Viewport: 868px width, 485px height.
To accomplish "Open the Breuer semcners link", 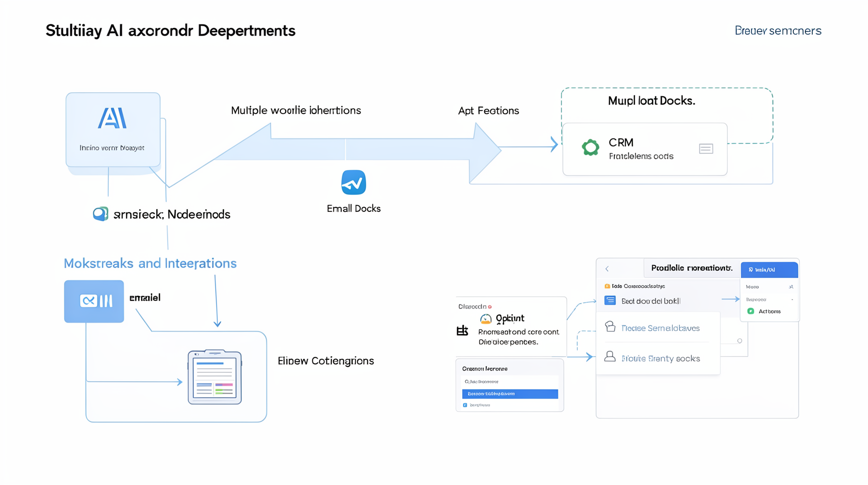I will [x=778, y=31].
